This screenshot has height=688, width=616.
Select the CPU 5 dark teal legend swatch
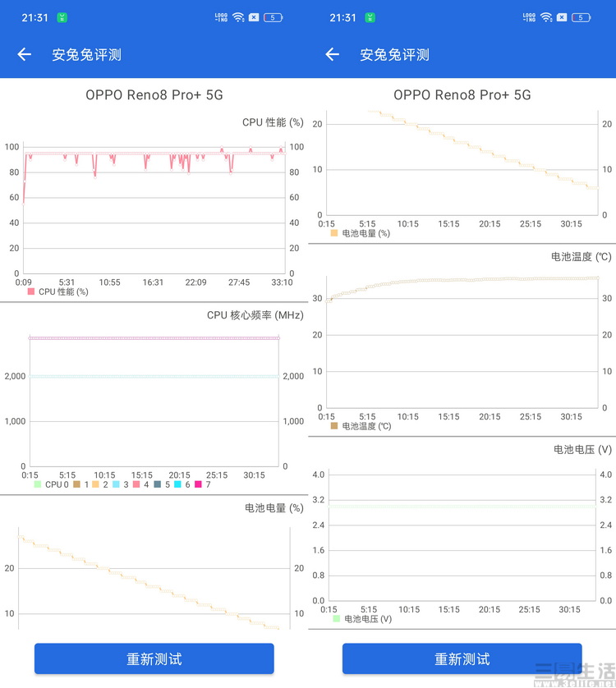coord(157,484)
